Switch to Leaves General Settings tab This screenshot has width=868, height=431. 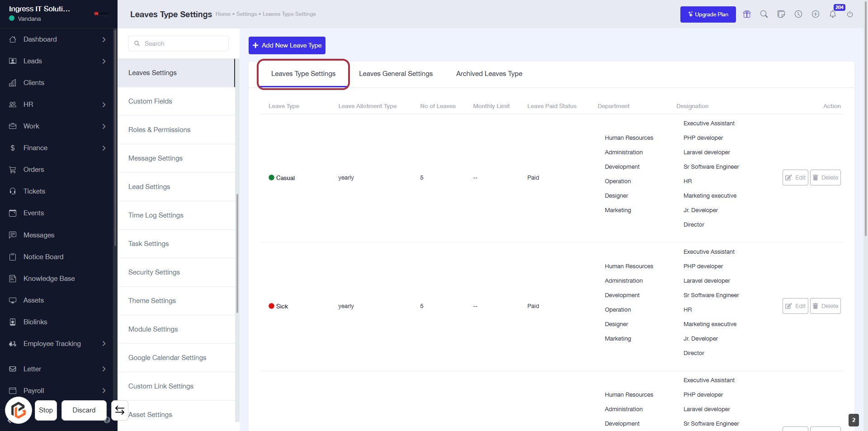click(x=396, y=74)
